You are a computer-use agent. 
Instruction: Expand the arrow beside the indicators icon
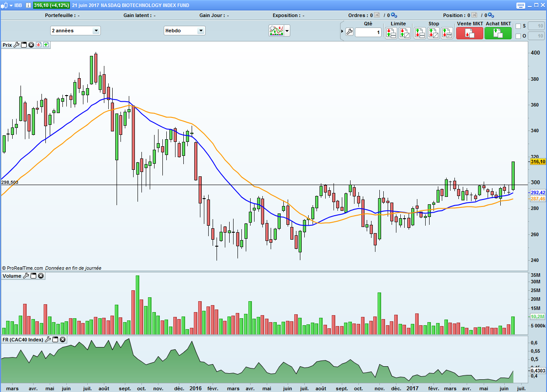(287, 31)
